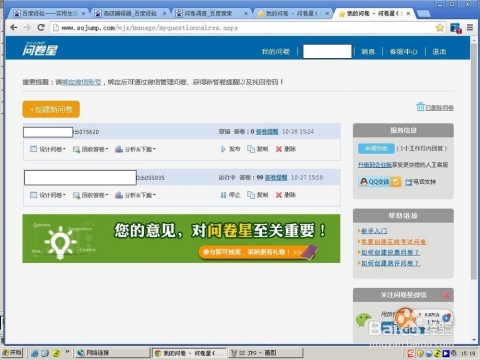The image size is (480, 360).
Task: Expand 回收答卷 dropdown for questionnaire 6055935
Action: pyautogui.click(x=91, y=195)
